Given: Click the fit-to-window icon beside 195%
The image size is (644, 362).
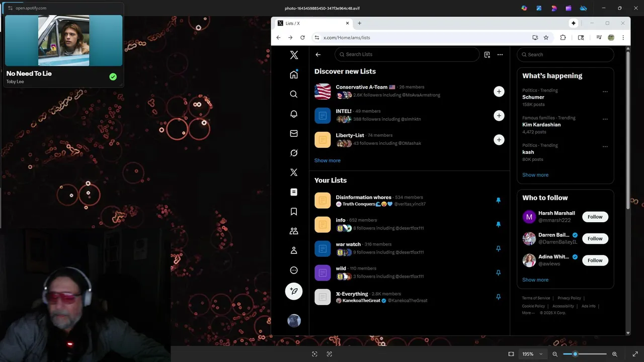Looking at the screenshot, I should coord(511,354).
